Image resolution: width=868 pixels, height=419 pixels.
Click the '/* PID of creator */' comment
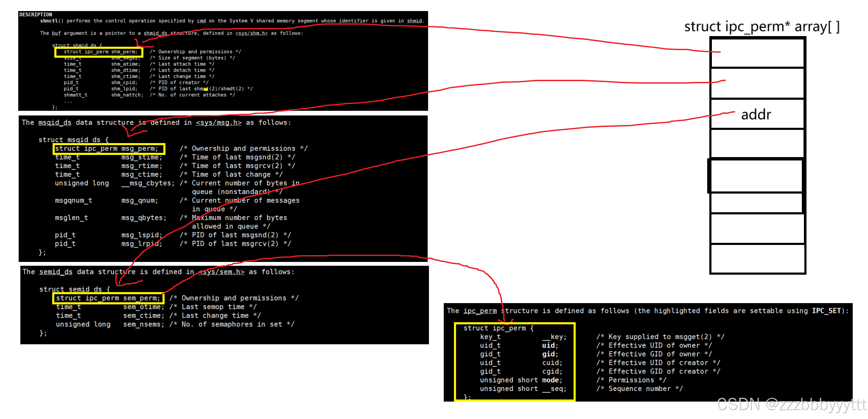[179, 83]
